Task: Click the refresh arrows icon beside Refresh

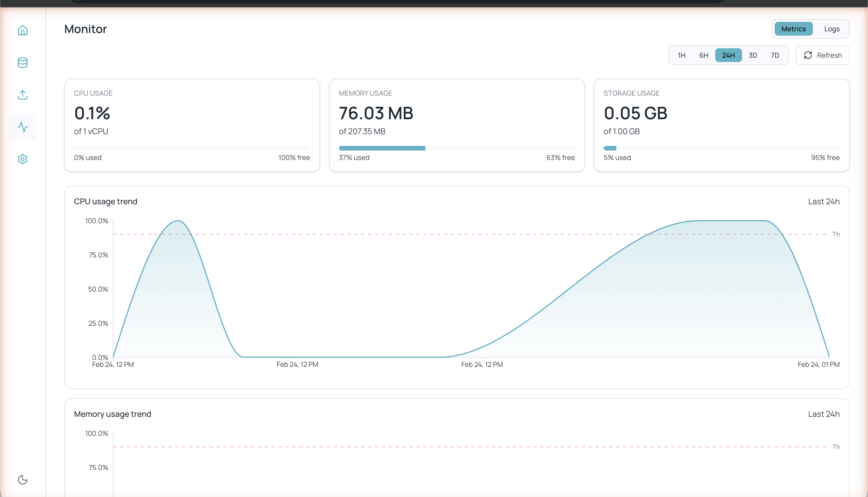Action: [808, 55]
